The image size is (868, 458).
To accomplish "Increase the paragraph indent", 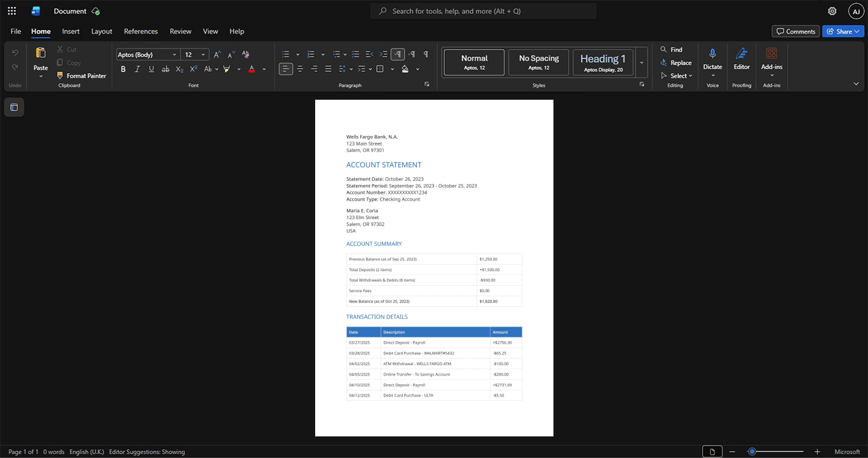I will pyautogui.click(x=384, y=55).
